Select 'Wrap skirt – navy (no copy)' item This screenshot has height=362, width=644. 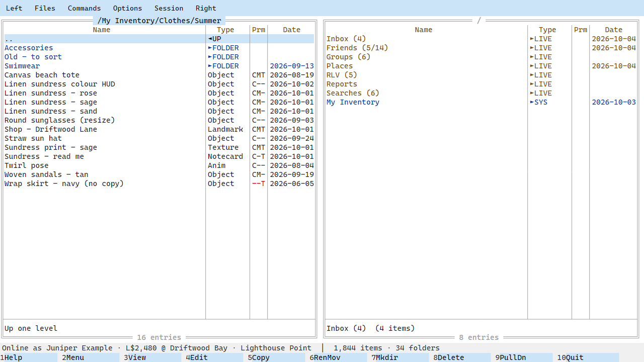pyautogui.click(x=159, y=184)
